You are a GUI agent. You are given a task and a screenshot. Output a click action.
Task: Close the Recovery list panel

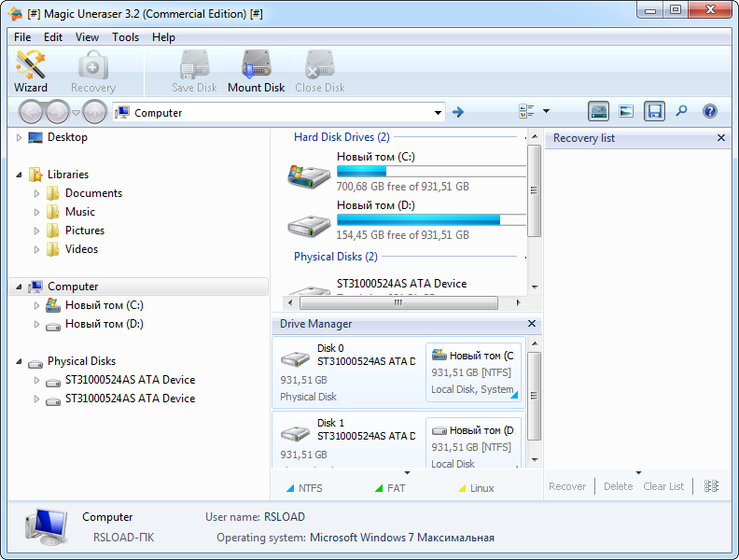click(x=721, y=137)
